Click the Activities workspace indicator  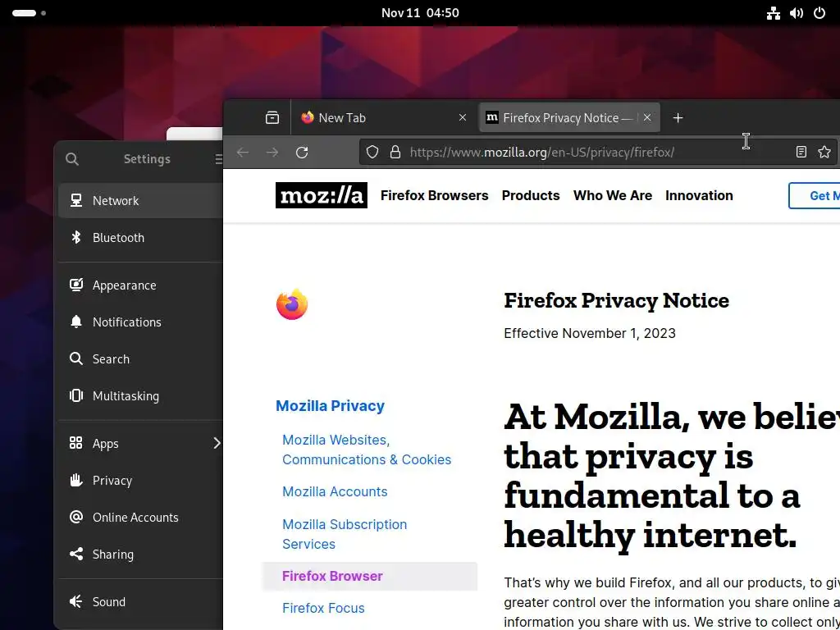pos(29,13)
